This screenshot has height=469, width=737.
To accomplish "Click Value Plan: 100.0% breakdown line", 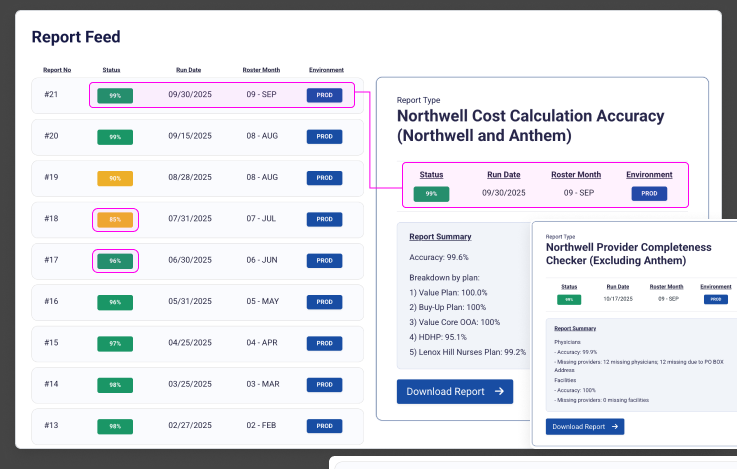I will click(x=448, y=292).
